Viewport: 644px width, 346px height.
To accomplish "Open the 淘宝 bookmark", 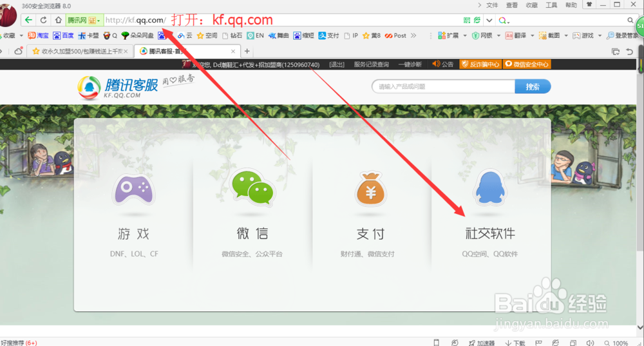I will [x=38, y=35].
